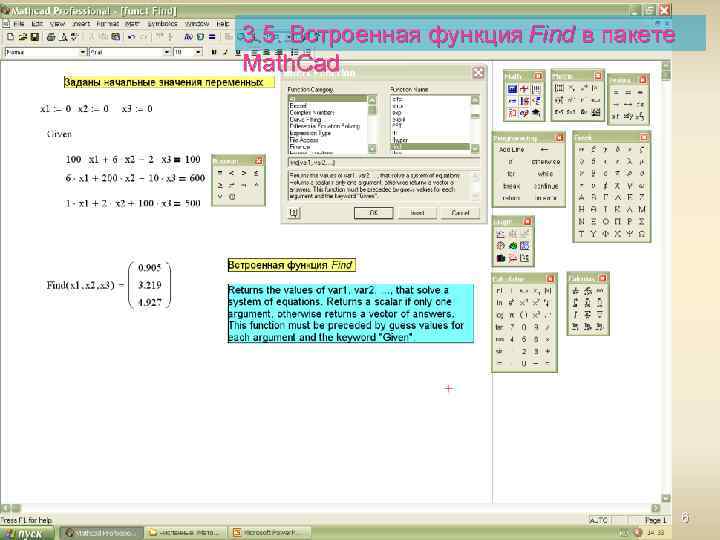Screen dimensions: 720x540
Task: Click the Insert Function f(x) toolbar icon
Action: point(188,37)
